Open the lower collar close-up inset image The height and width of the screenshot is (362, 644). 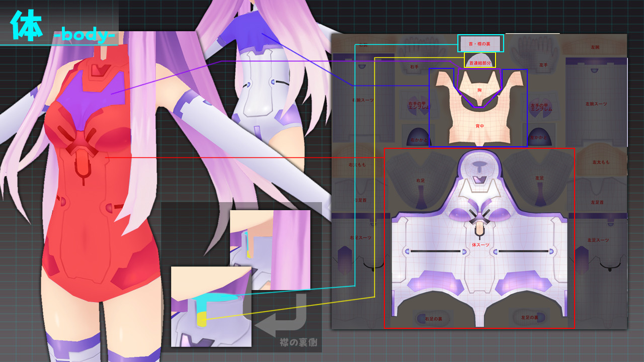tap(211, 307)
